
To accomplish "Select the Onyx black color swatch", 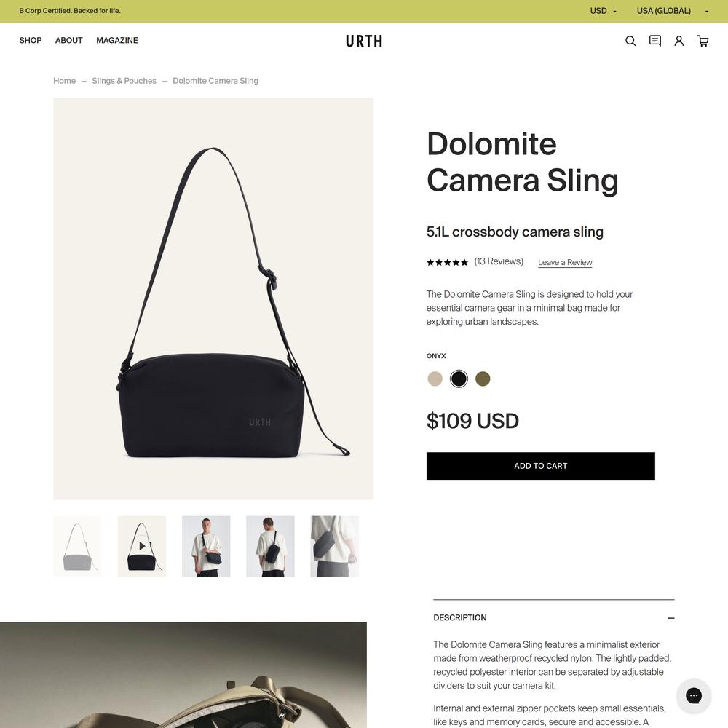I will coord(459,379).
